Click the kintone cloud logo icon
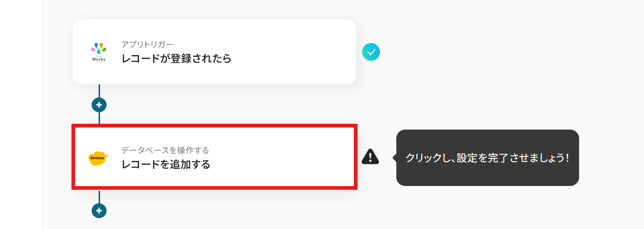Viewport: 644px width, 229px height. pos(99,158)
